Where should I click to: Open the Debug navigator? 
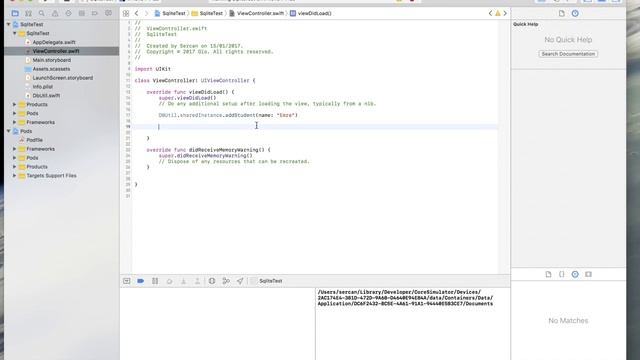[82, 13]
